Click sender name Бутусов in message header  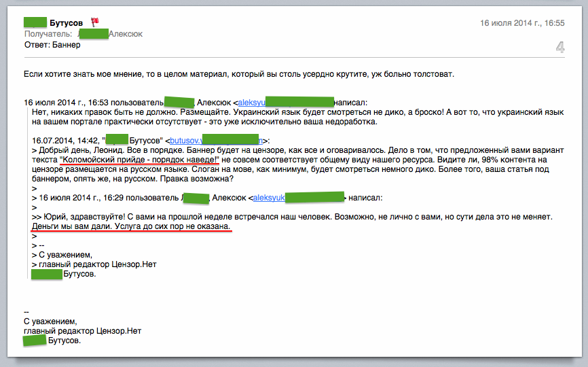[x=66, y=22]
